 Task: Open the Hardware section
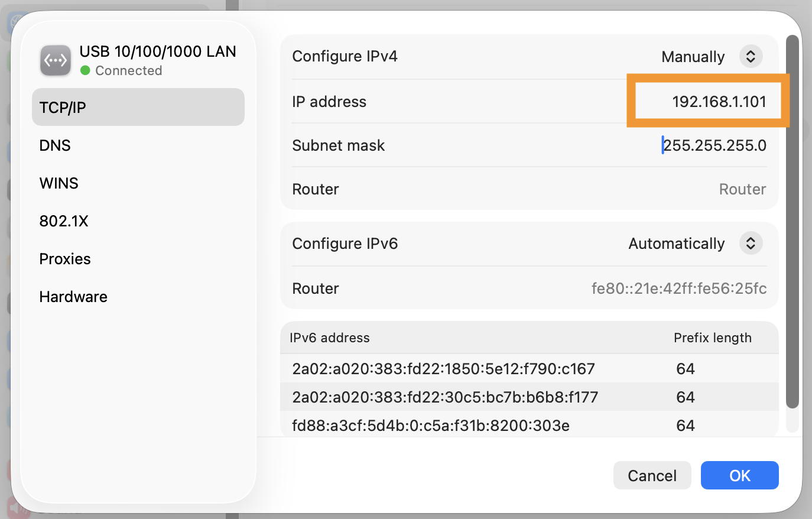[73, 297]
